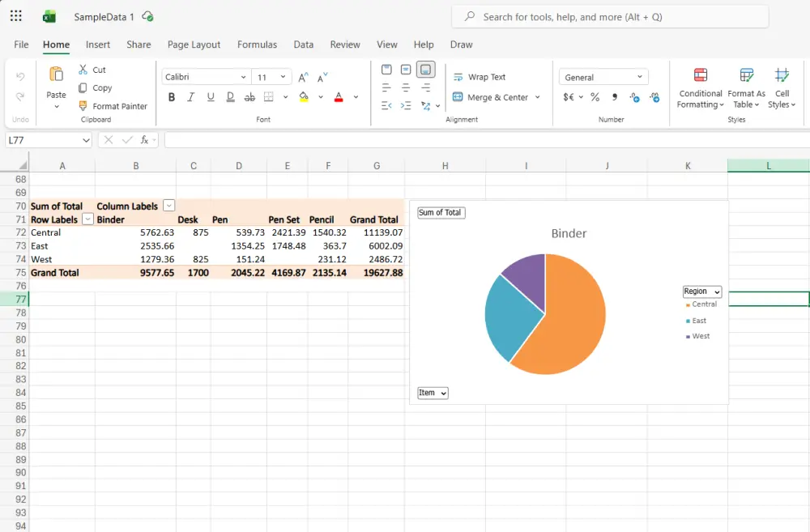This screenshot has height=532, width=810.
Task: Toggle Wrap Text for the cell
Action: (x=479, y=77)
